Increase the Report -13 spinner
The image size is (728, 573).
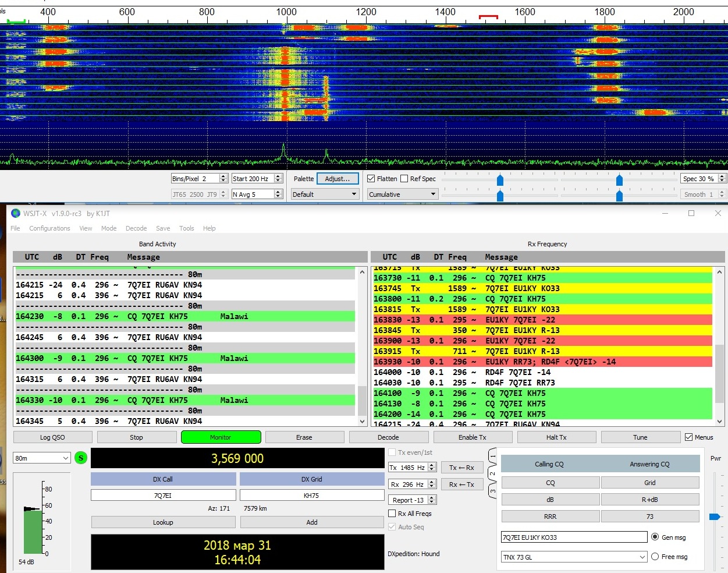(x=432, y=497)
